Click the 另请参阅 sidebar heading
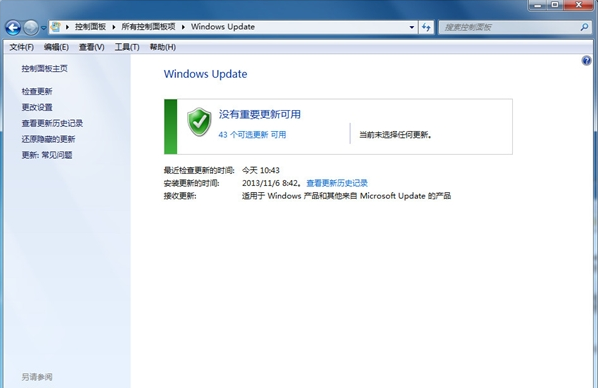This screenshot has height=388, width=599. [37, 377]
